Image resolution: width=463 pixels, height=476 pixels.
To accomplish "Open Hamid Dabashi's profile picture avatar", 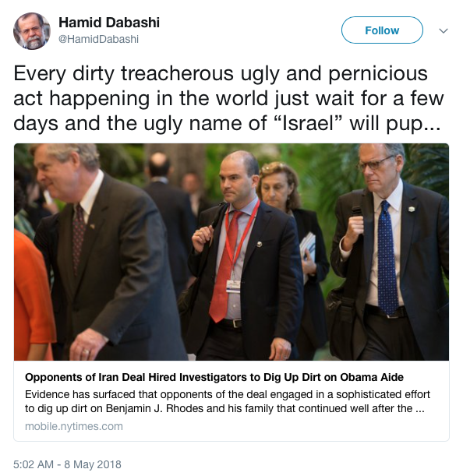I will click(32, 31).
